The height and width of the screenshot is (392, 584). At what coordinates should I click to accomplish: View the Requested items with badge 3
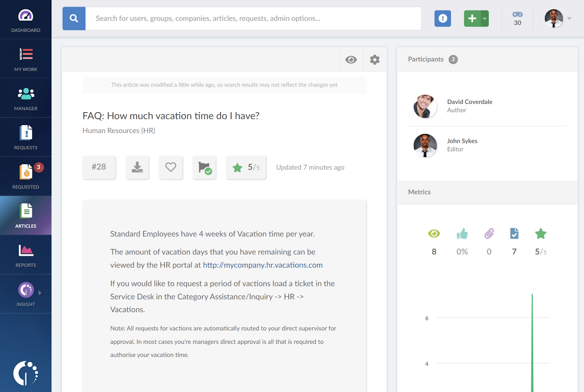coord(26,176)
